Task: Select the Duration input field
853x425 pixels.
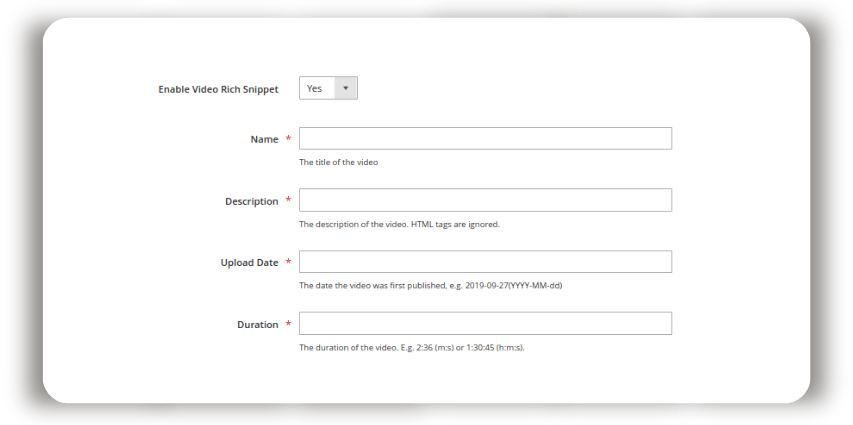Action: (x=485, y=323)
